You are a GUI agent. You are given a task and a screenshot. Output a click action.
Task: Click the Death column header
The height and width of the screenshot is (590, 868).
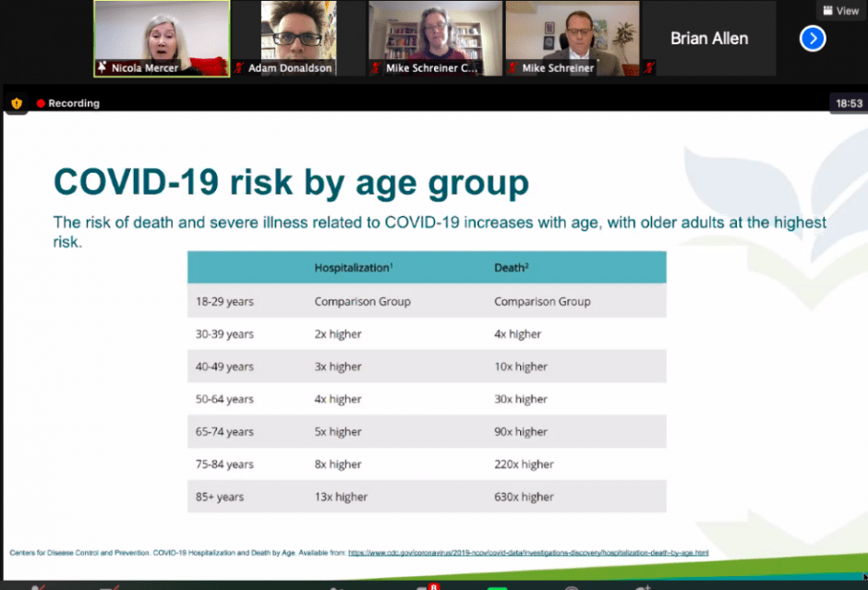coord(511,268)
